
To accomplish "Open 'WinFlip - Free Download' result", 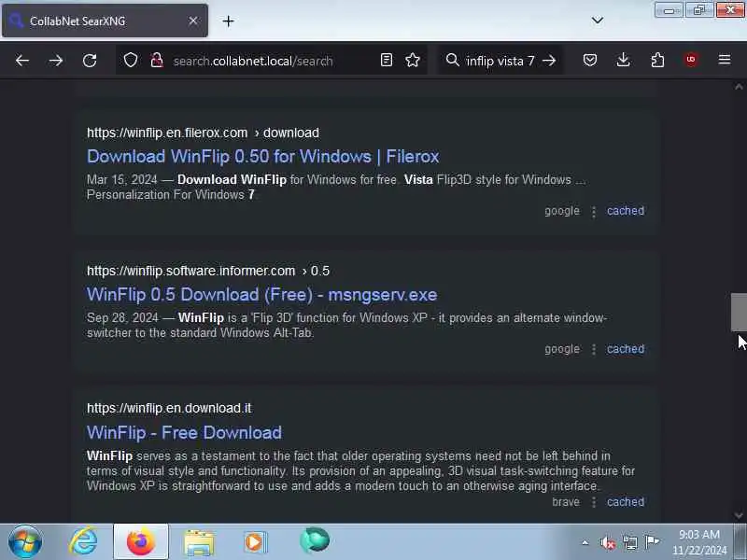I will 184,433.
